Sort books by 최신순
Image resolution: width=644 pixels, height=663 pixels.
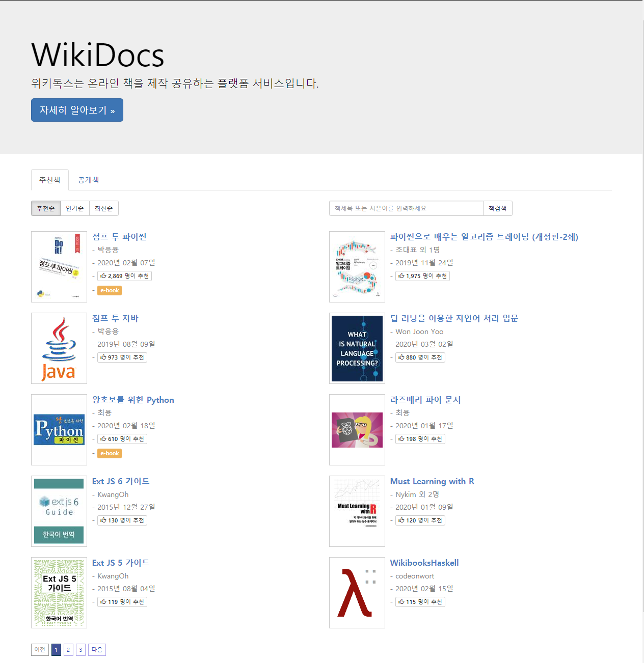tap(104, 208)
